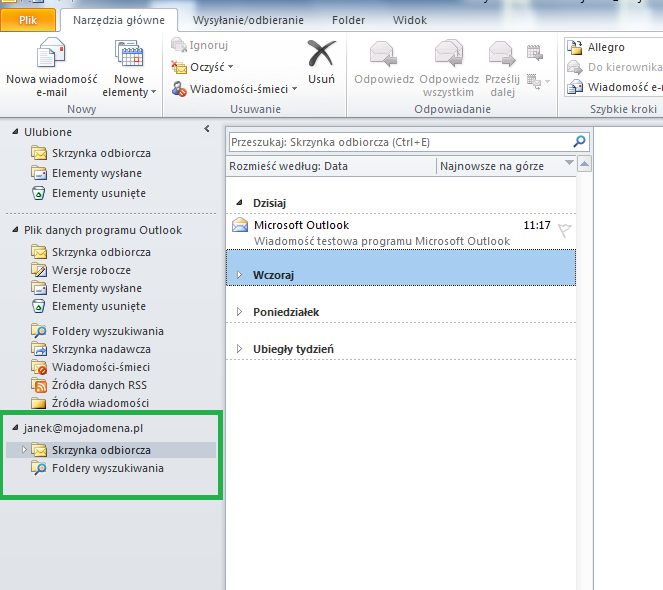Switch to Wysyłanie/odbieranie tab
This screenshot has height=590, width=663.
coord(248,20)
